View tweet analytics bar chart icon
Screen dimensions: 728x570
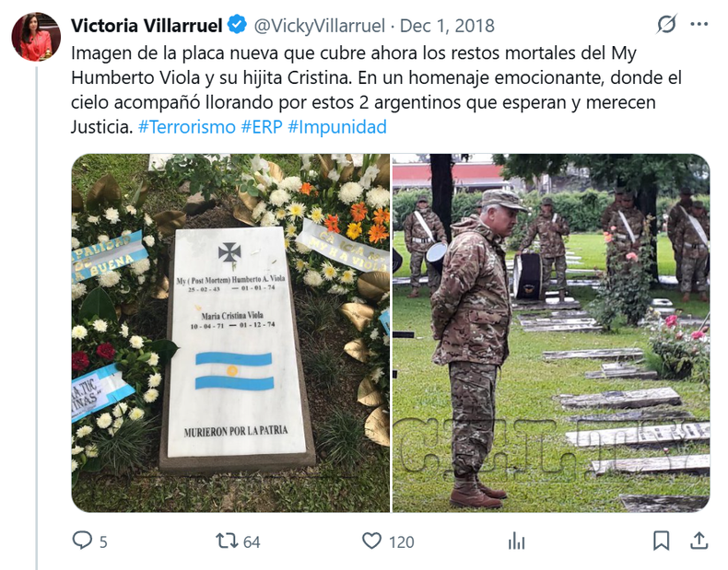516,541
